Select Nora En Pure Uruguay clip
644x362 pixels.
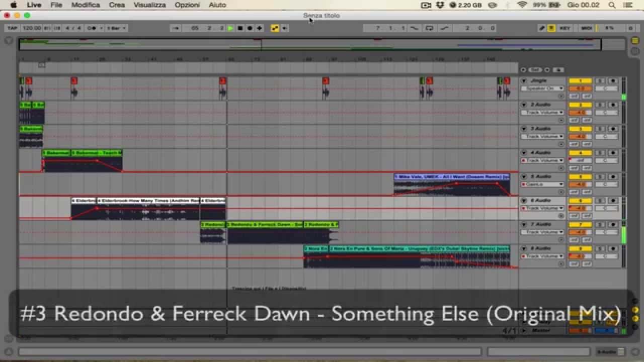[x=419, y=248]
